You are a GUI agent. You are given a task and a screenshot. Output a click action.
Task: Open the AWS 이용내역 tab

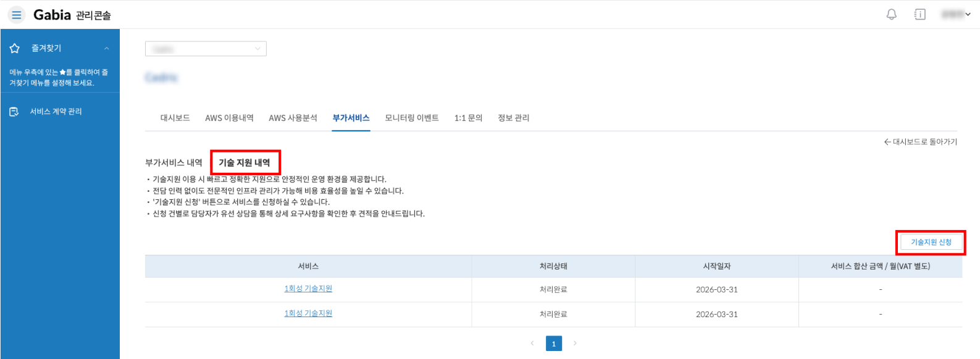[229, 118]
